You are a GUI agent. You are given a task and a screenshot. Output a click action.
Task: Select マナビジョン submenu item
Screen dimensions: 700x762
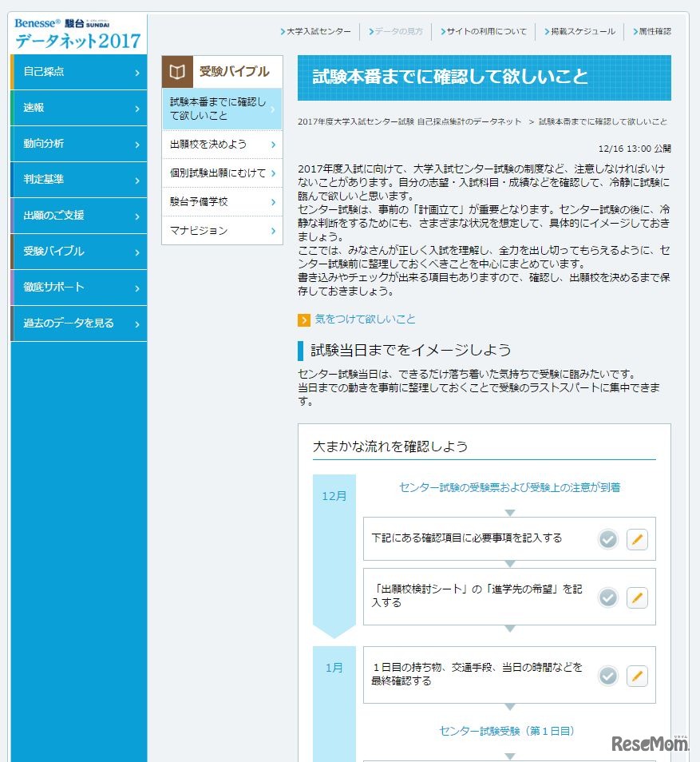(222, 230)
